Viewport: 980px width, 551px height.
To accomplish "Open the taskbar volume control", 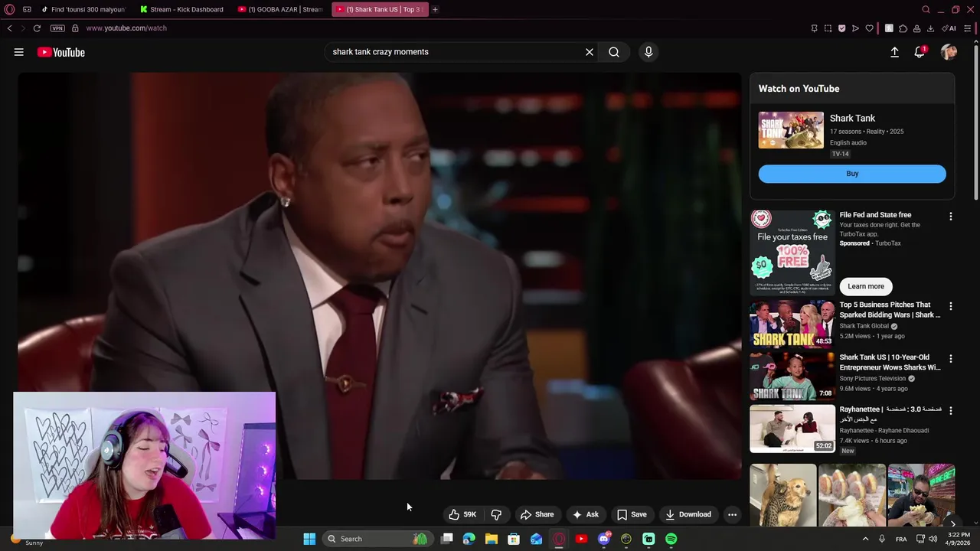I will pyautogui.click(x=933, y=539).
